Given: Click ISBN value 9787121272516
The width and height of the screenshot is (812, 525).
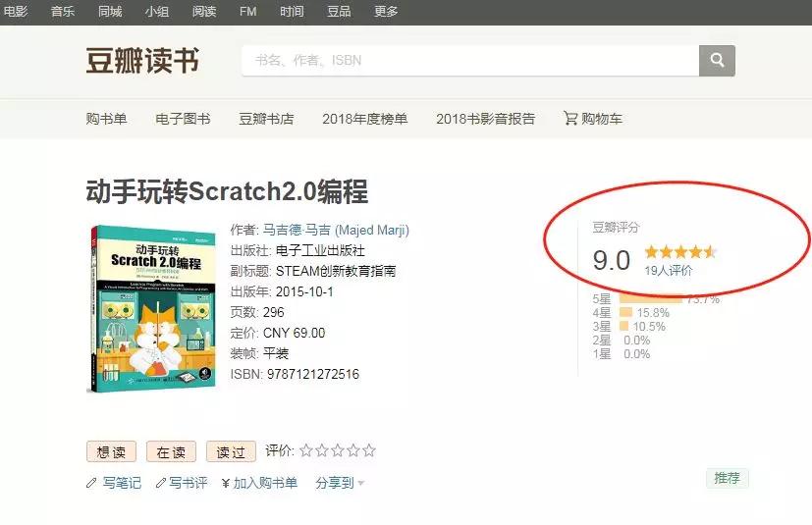Looking at the screenshot, I should 313,374.
